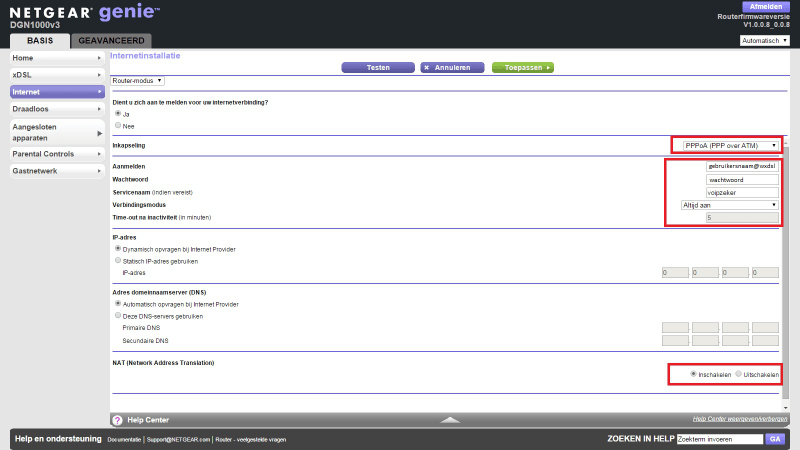Click the Zoekterm invoeren search field
Image resolution: width=800 pixels, height=450 pixels.
pos(720,439)
